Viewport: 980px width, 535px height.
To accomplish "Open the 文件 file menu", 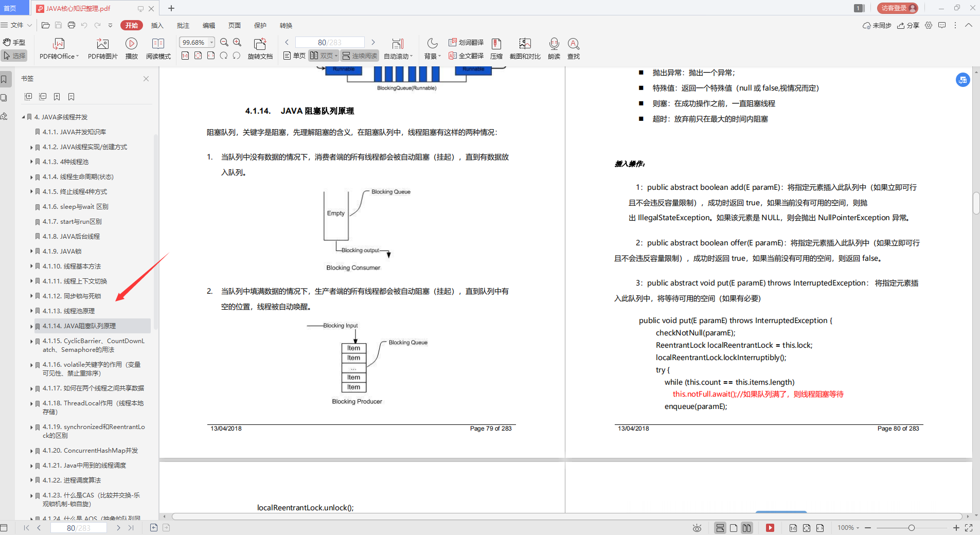I will pyautogui.click(x=16, y=25).
